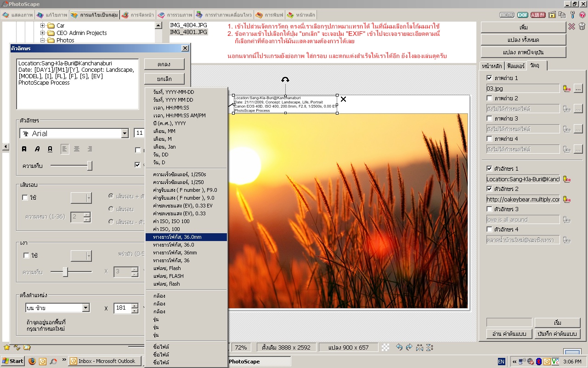Apply italic text formatting icon

click(x=37, y=149)
